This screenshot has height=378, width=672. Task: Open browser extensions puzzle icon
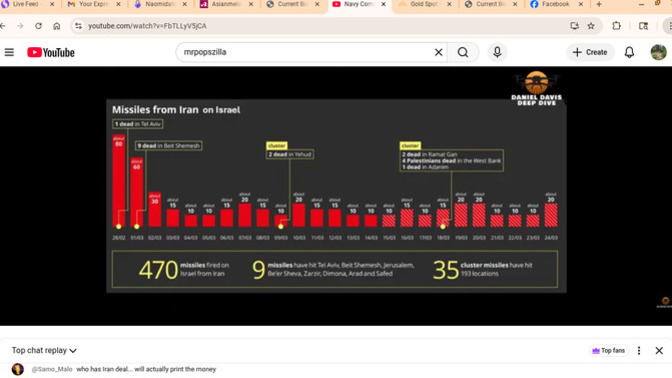(616, 26)
